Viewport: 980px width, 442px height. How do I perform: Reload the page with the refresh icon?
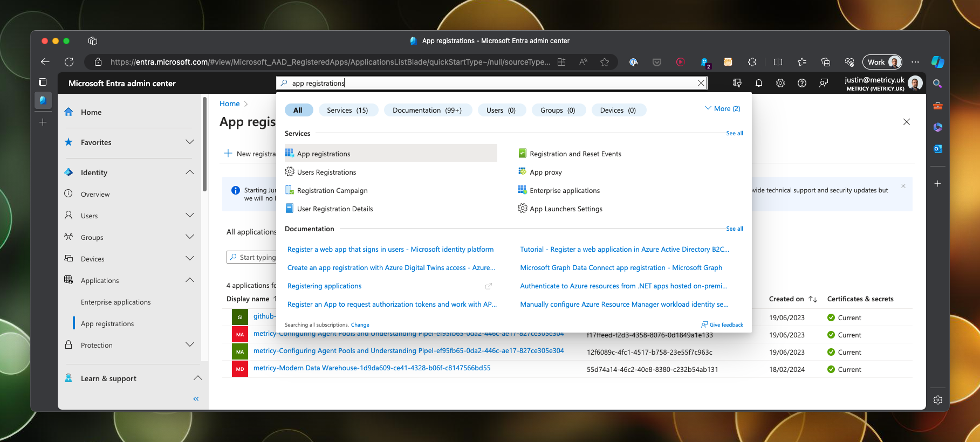click(69, 62)
